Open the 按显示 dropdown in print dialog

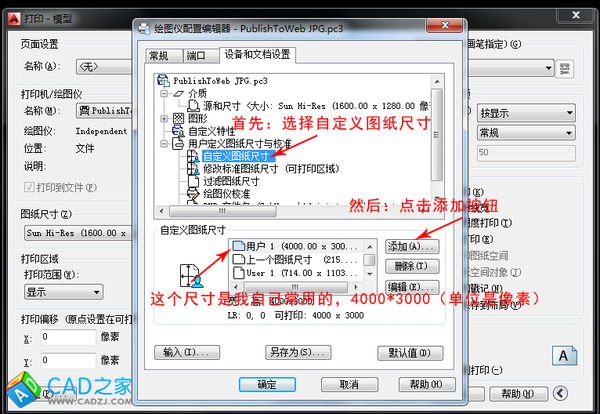[526, 113]
